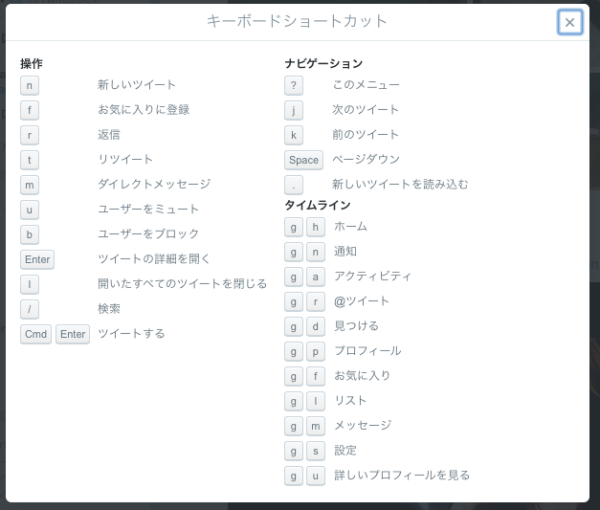Click the タイムライン section heading
Viewport: 600px width, 510px height.
(x=317, y=205)
